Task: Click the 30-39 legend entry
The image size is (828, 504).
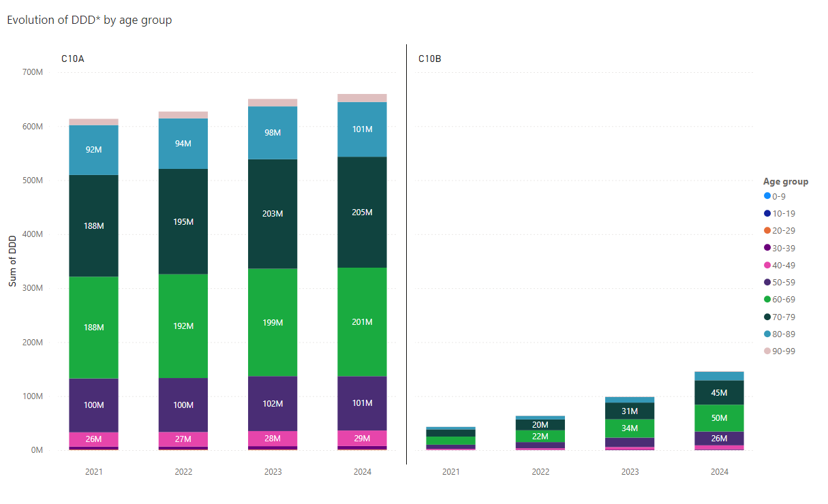Action: pyautogui.click(x=780, y=248)
